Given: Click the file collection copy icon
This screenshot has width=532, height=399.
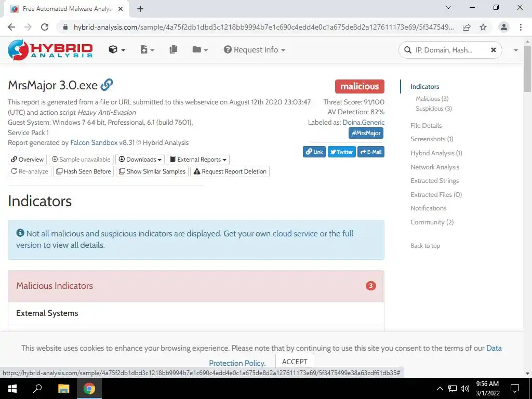Looking at the screenshot, I should tap(174, 49).
